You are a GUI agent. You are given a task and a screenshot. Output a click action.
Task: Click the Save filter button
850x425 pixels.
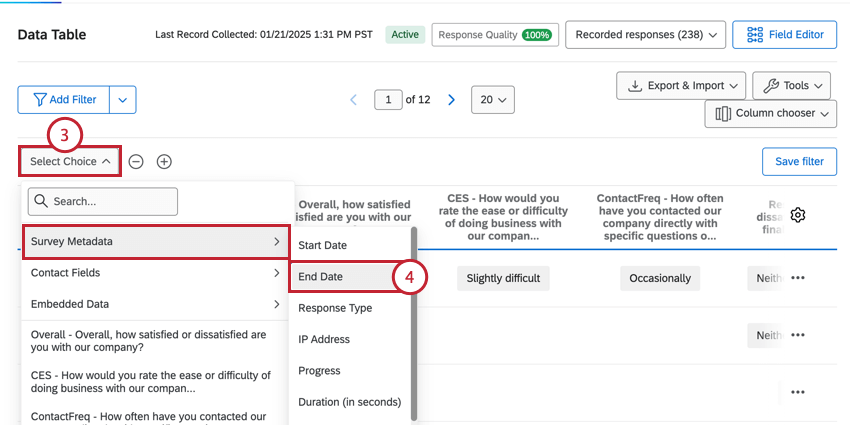pos(799,161)
